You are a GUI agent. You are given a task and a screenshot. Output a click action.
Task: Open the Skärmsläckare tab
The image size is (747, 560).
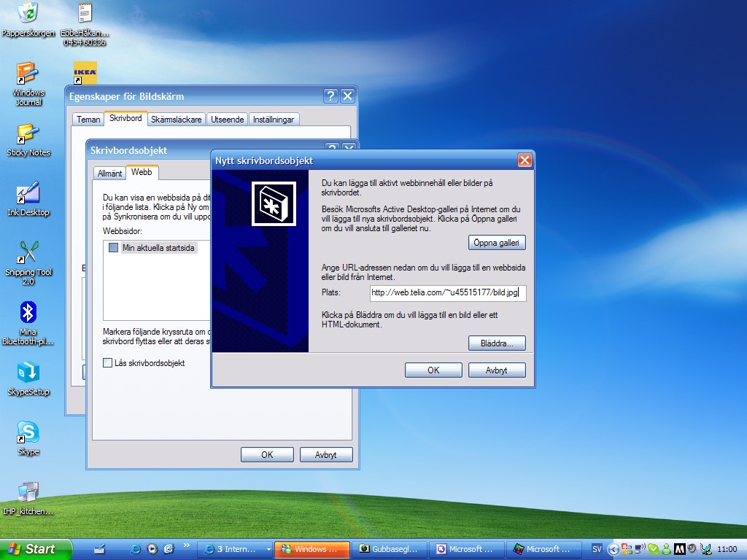177,120
